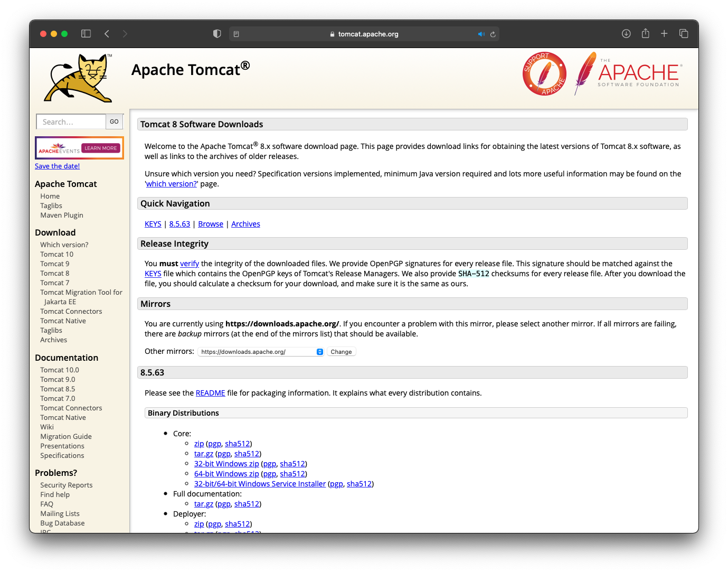
Task: Open the privacy shield report icon
Action: pos(217,34)
